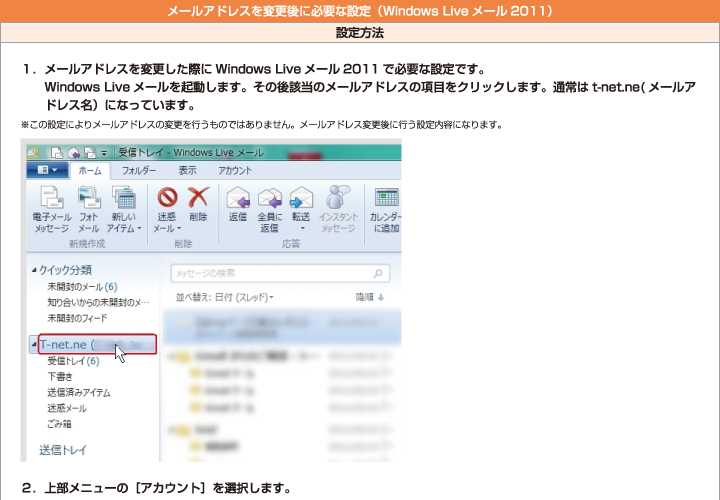Click the send/receive icon in the quick access toolbar
720x500 pixels.
click(x=90, y=152)
